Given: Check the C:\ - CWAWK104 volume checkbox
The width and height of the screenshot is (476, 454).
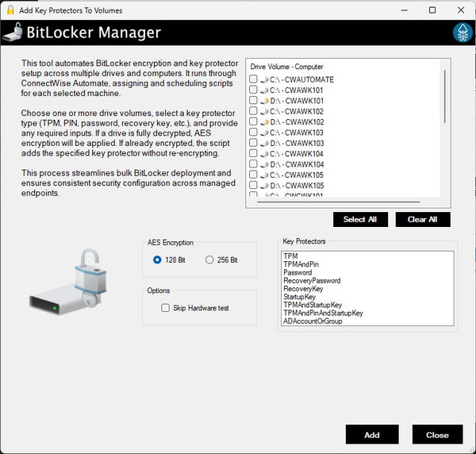Looking at the screenshot, I should [253, 153].
